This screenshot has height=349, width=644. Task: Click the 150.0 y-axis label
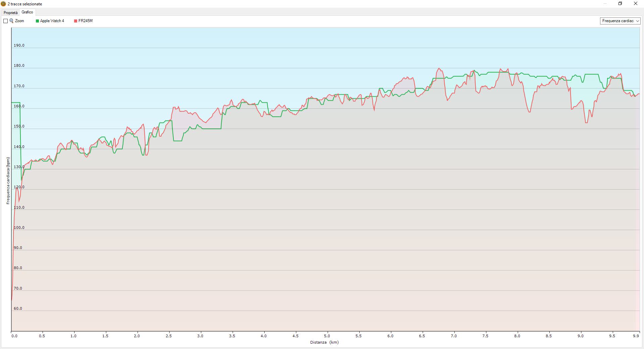coord(19,126)
